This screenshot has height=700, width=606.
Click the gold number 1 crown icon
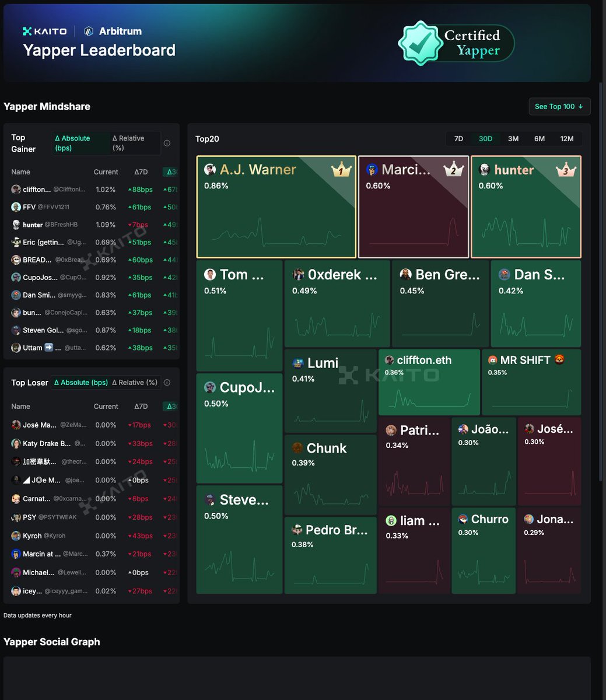[x=341, y=170]
